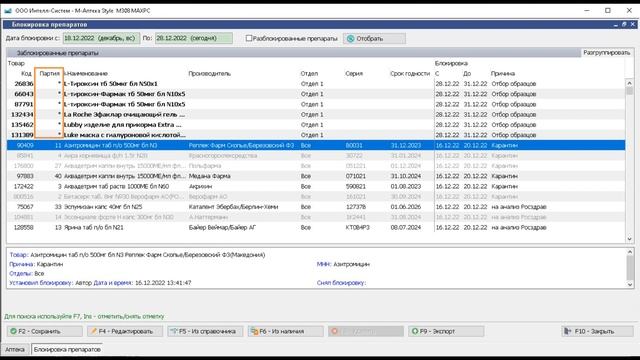Select the Блокировка препаратов bottom tab
Viewport: 640px width, 360px height.
67,349
